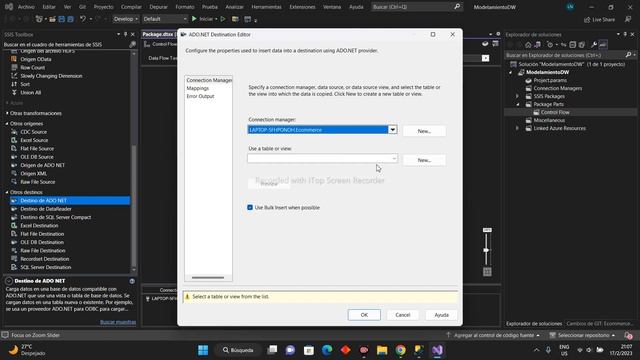Open the Depurar menu
This screenshot has height=360, width=640.
click(x=158, y=7)
